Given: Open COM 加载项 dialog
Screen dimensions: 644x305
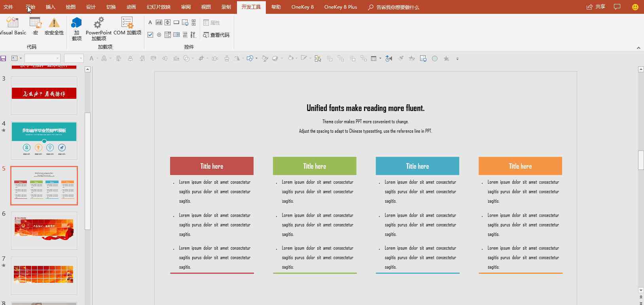Looking at the screenshot, I should pos(127,26).
